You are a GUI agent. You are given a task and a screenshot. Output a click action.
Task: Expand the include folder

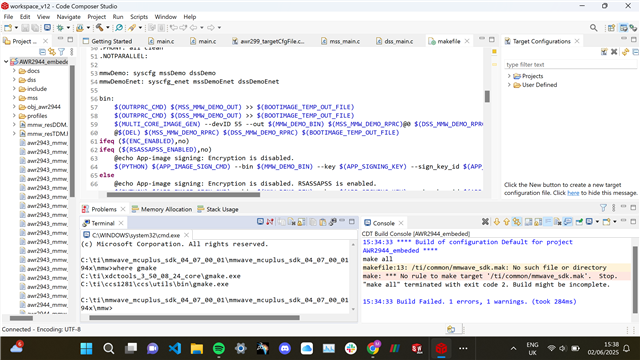click(x=14, y=89)
